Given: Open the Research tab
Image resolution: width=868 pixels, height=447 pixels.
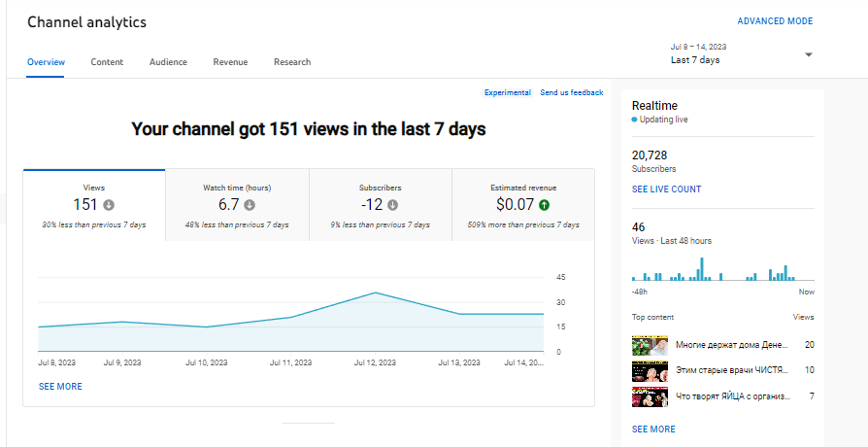Looking at the screenshot, I should coord(292,62).
